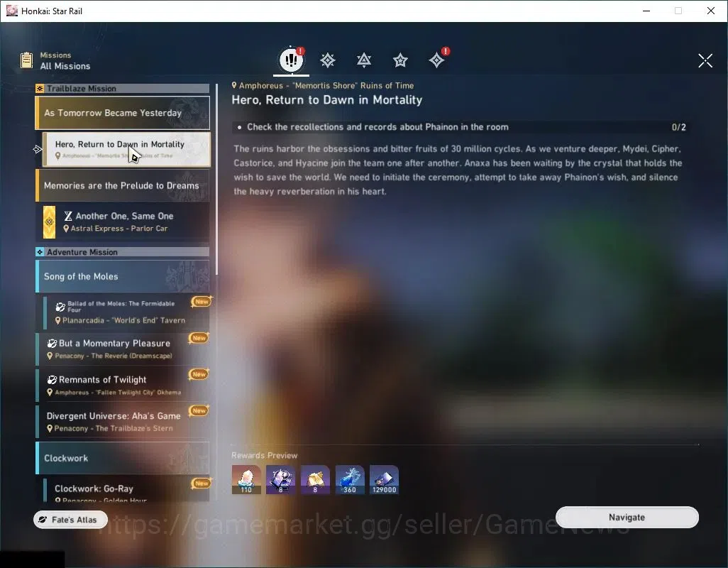Collapse the Song of the Moles group
This screenshot has height=568, width=728.
pyautogui.click(x=123, y=276)
